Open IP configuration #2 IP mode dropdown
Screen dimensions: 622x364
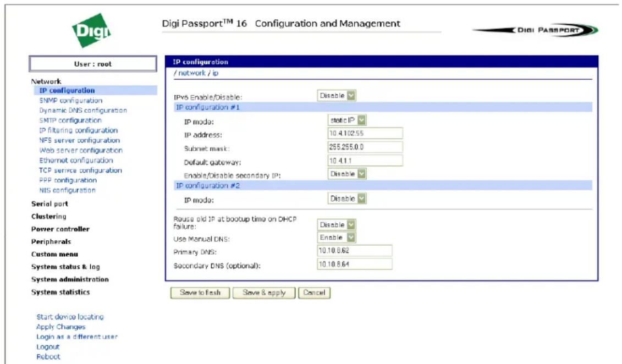(x=347, y=198)
